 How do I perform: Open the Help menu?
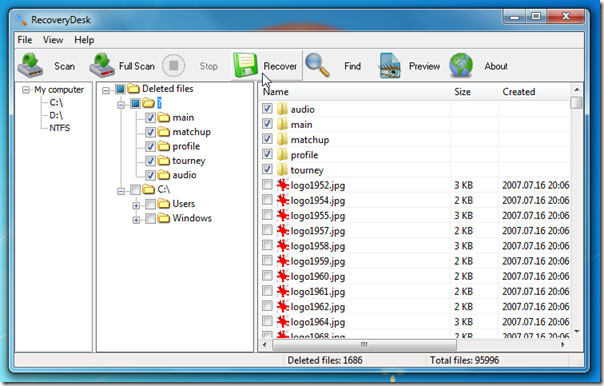pyautogui.click(x=84, y=40)
